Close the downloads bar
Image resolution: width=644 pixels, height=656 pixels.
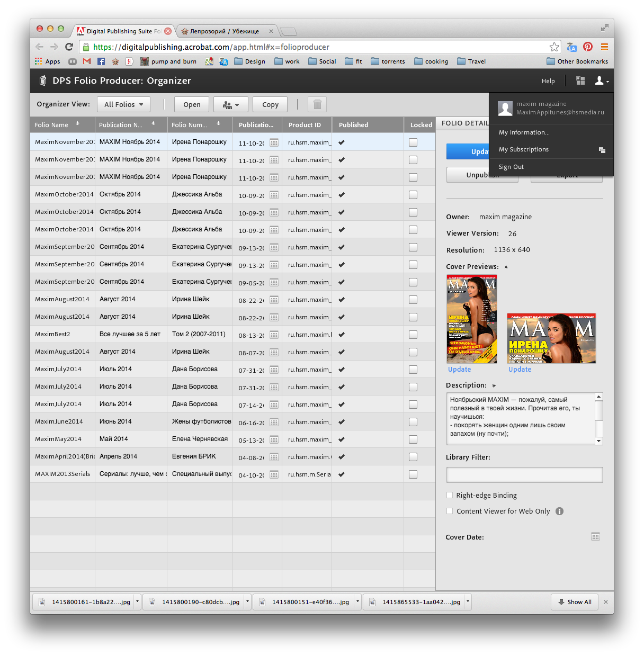[606, 602]
